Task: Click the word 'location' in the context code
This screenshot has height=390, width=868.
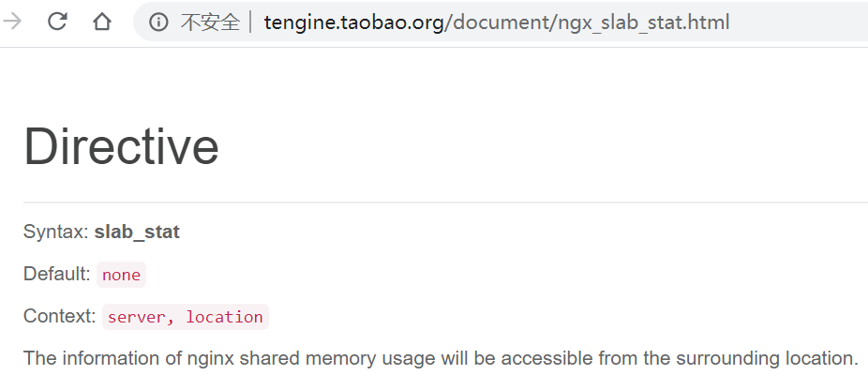Action: pos(224,317)
